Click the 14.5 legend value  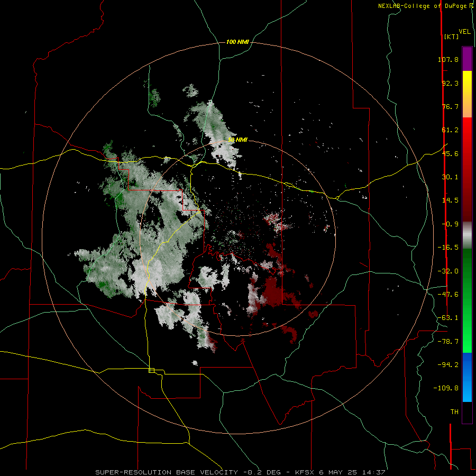click(450, 200)
